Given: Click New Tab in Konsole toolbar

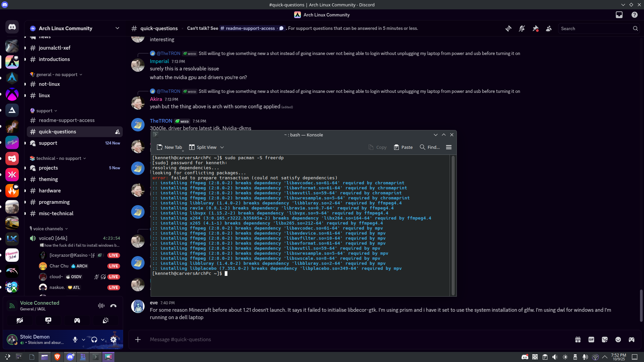Looking at the screenshot, I should click(169, 147).
